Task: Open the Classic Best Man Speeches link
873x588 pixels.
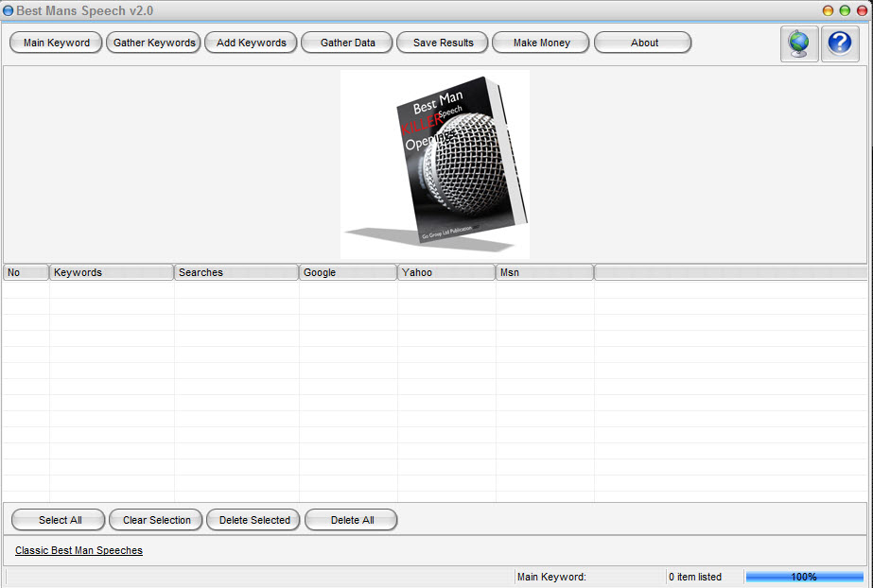Action: click(79, 550)
